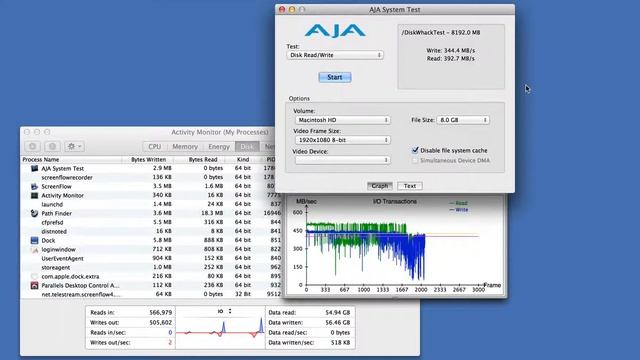
Task: Click the Reads in value 566,979
Action: pos(160,312)
